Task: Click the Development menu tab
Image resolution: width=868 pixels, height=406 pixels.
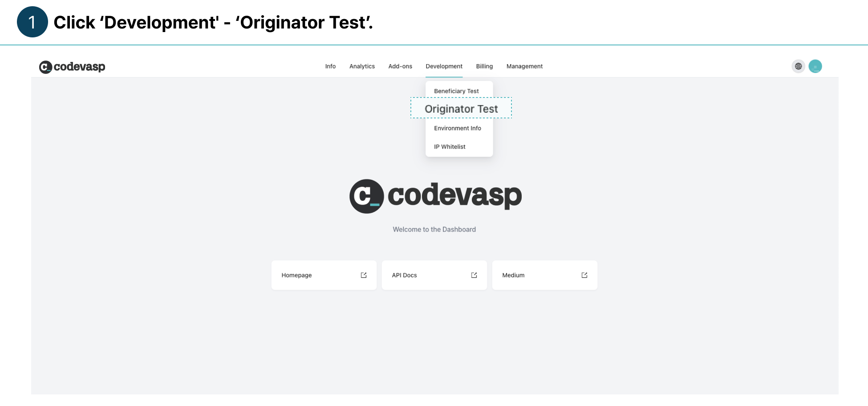Action: pyautogui.click(x=444, y=66)
